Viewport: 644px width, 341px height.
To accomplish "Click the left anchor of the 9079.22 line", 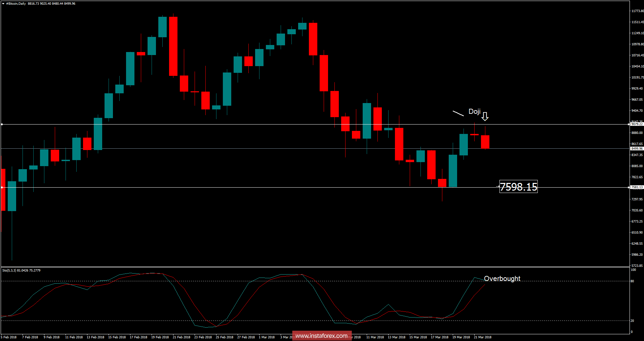I will coord(2,124).
